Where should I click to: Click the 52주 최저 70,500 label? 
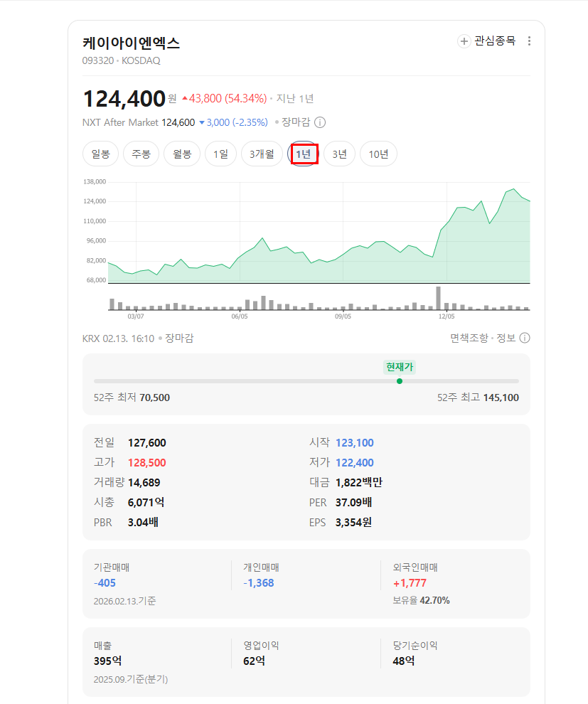(x=132, y=398)
